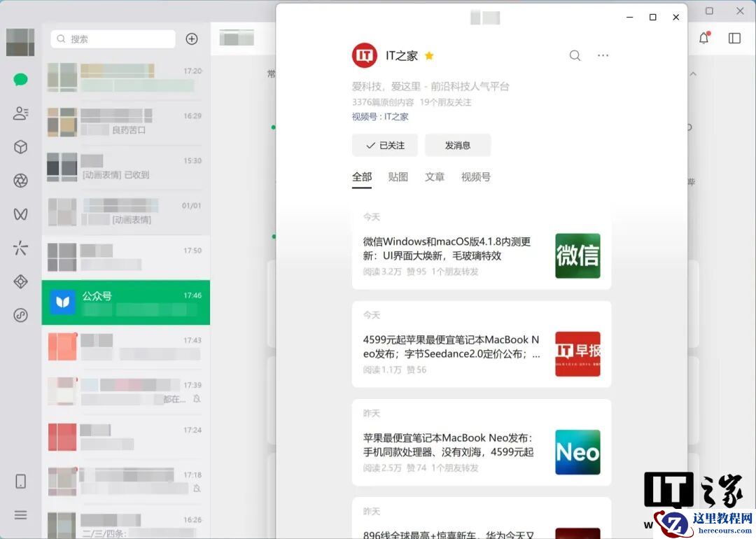Click 3376篇原创内容 text

(383, 102)
